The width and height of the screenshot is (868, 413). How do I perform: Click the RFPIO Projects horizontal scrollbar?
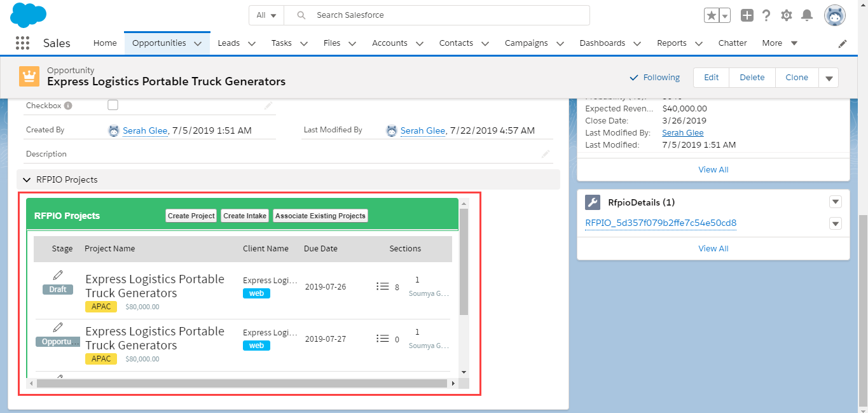[x=242, y=384]
